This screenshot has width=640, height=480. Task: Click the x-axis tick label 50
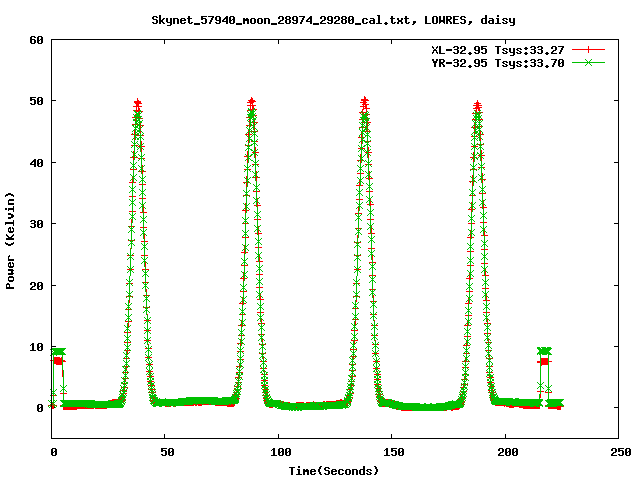(x=167, y=452)
